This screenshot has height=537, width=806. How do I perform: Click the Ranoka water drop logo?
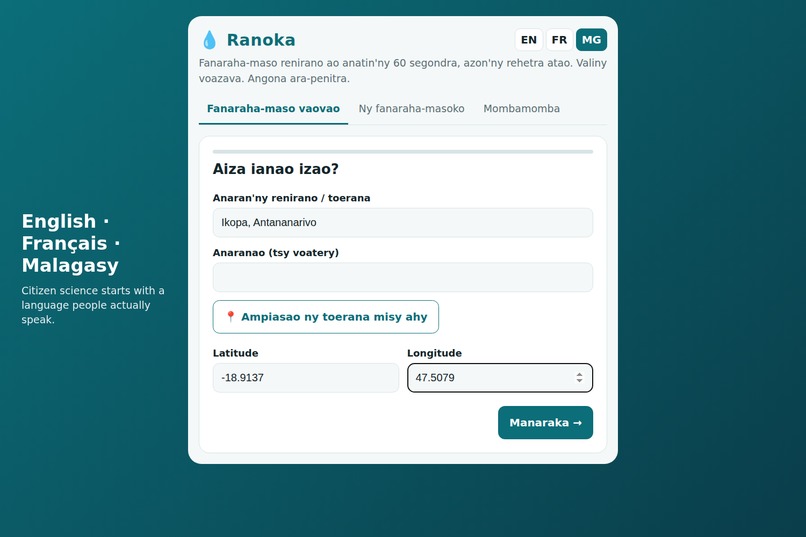tap(209, 40)
